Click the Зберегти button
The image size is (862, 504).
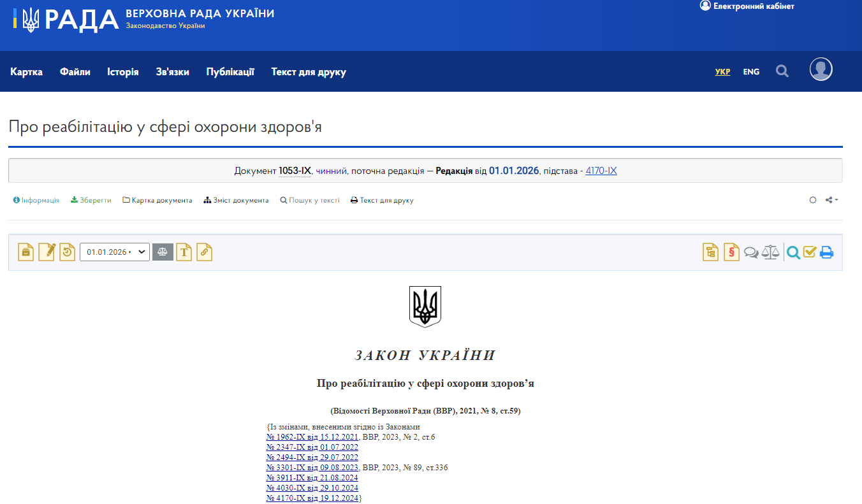click(91, 200)
